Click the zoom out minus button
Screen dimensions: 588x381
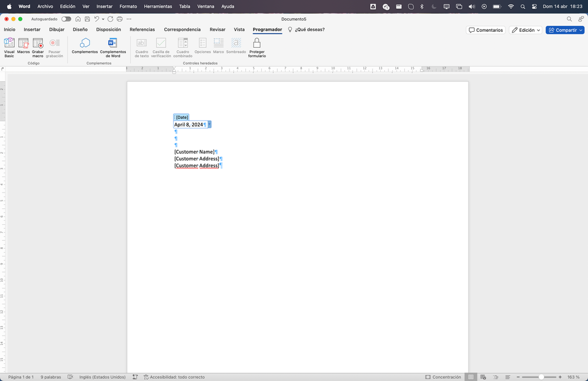click(x=518, y=377)
